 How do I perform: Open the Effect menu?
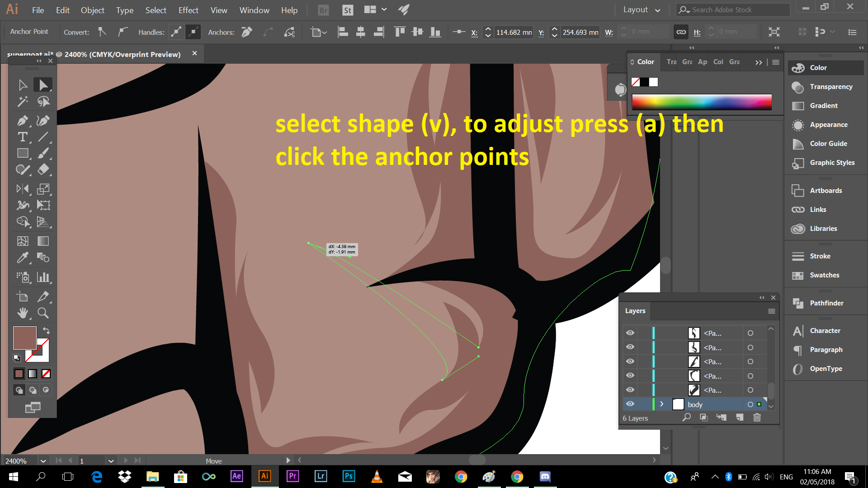pos(188,10)
